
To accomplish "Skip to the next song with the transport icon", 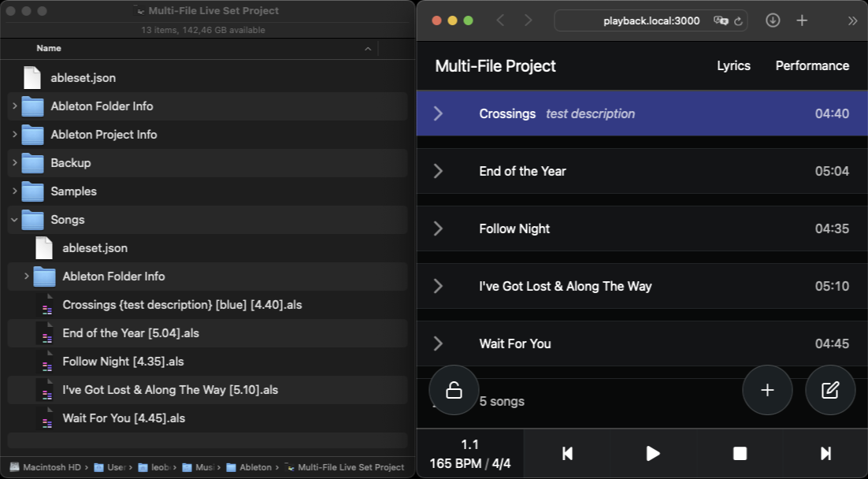I will click(825, 453).
